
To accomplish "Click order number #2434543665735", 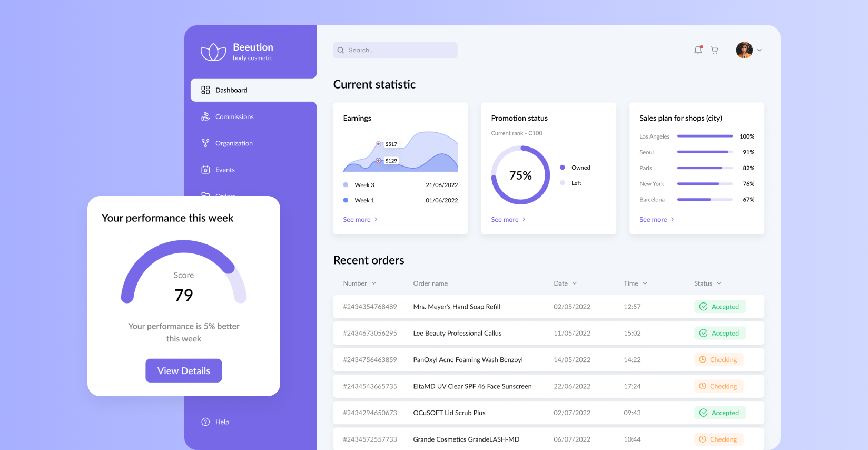I will coord(370,386).
